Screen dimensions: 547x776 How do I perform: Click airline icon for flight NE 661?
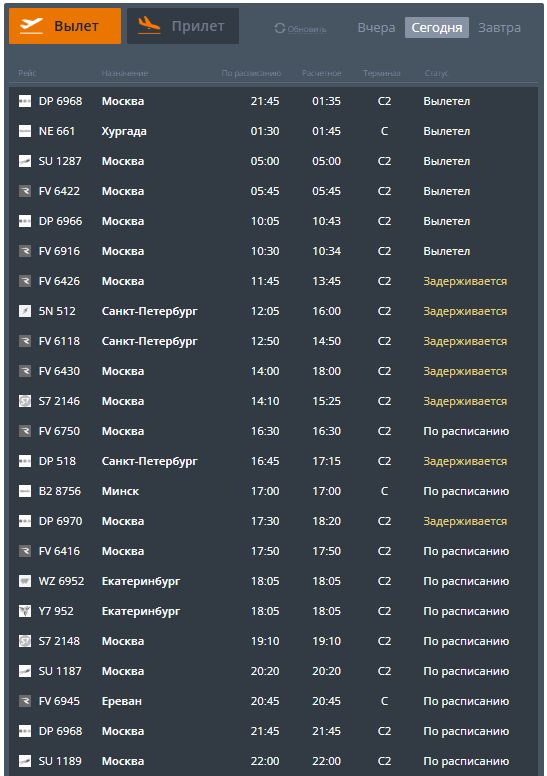[x=25, y=131]
